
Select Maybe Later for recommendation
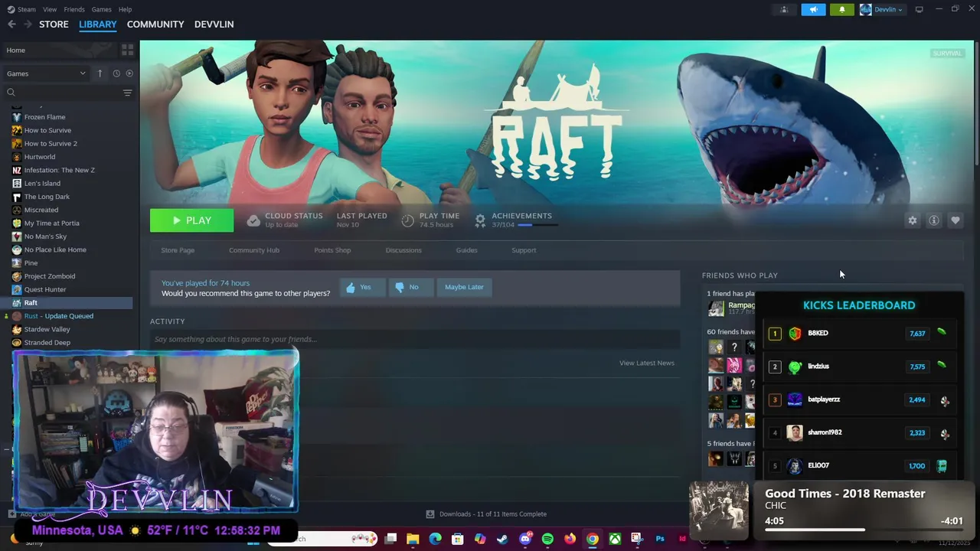(x=464, y=287)
